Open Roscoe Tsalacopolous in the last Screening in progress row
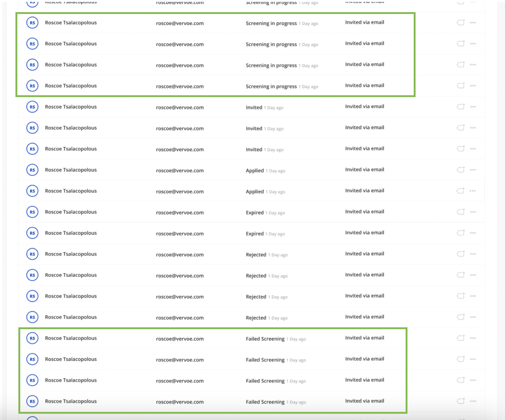 coord(71,86)
